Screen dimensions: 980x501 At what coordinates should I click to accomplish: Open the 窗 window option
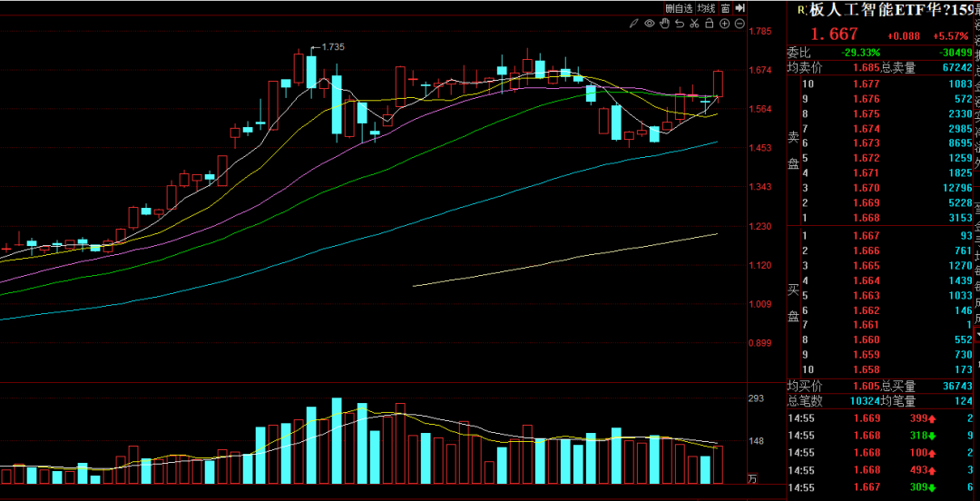726,8
